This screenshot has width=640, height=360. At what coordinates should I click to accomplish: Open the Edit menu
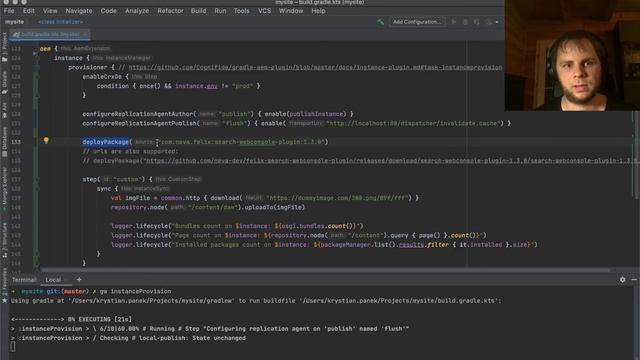(x=29, y=11)
